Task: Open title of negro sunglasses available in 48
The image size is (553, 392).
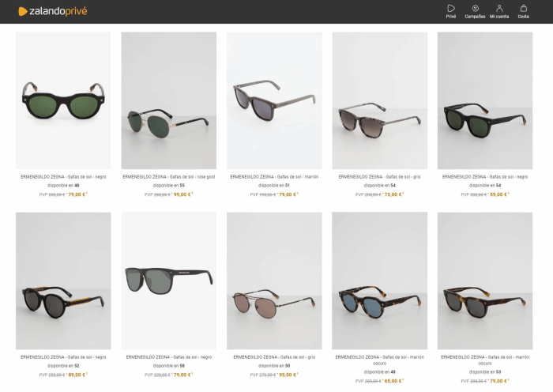Action: point(63,177)
